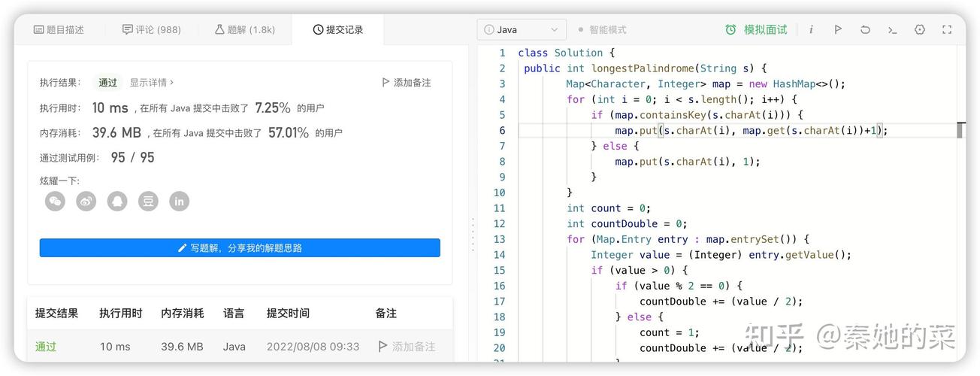
Task: Click the fullscreen expand icon
Action: point(947,30)
